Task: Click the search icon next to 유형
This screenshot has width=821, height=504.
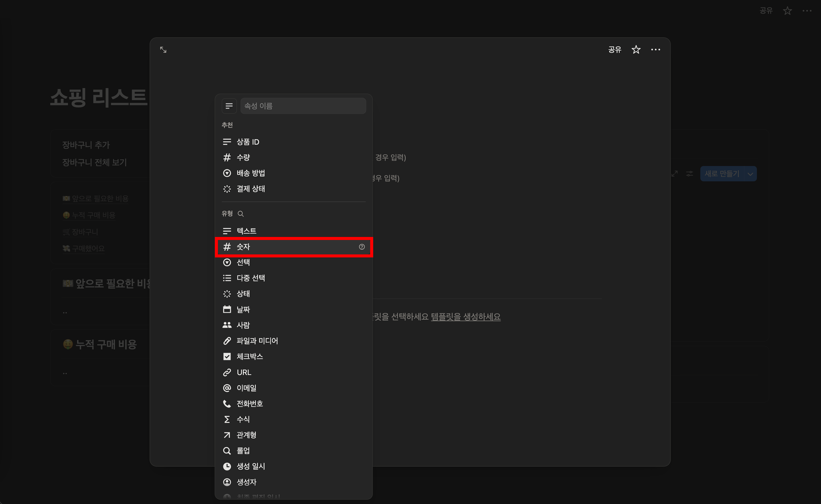Action: [241, 214]
